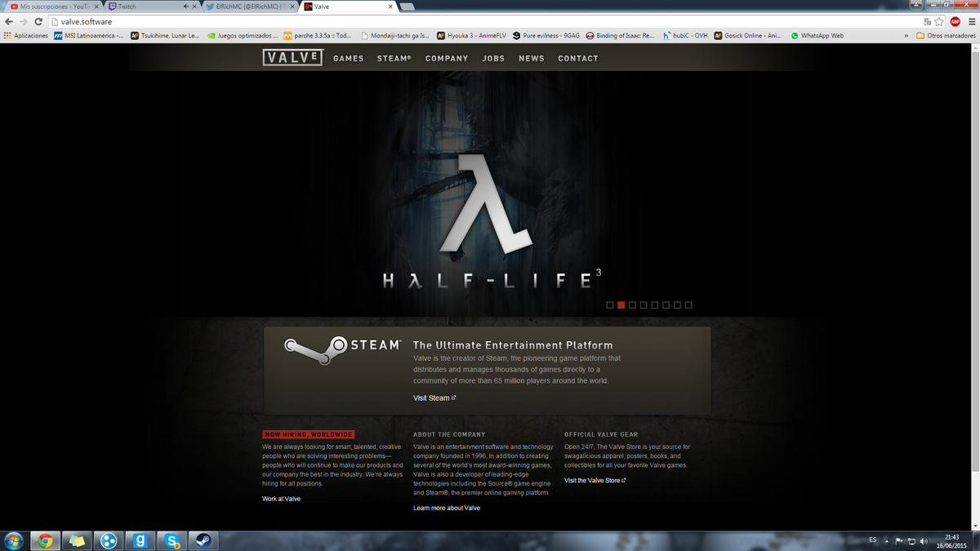This screenshot has height=551, width=980.
Task: Go back using the browser back arrow
Action: 9,21
